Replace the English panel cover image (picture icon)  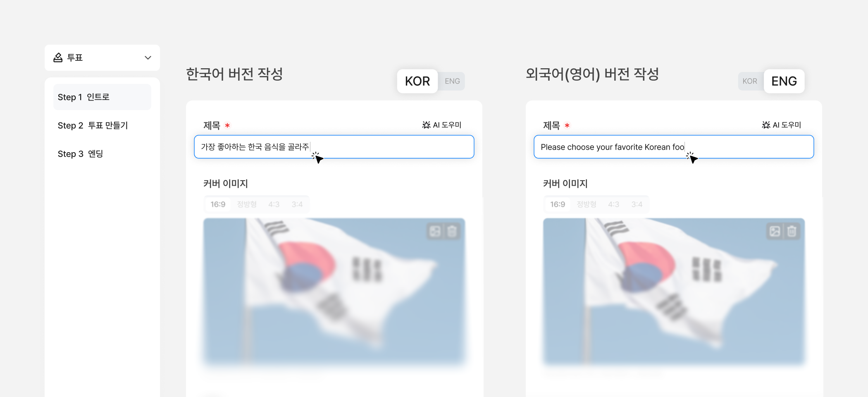tap(775, 231)
